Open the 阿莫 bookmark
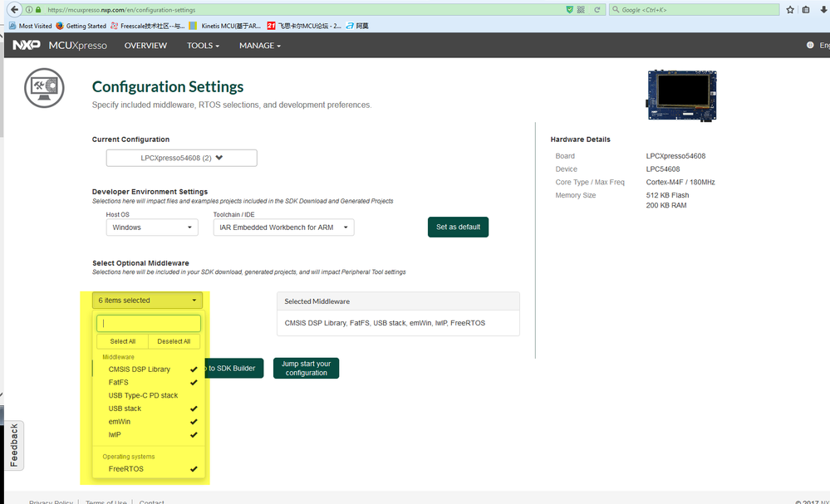Image resolution: width=830 pixels, height=504 pixels. [x=357, y=26]
